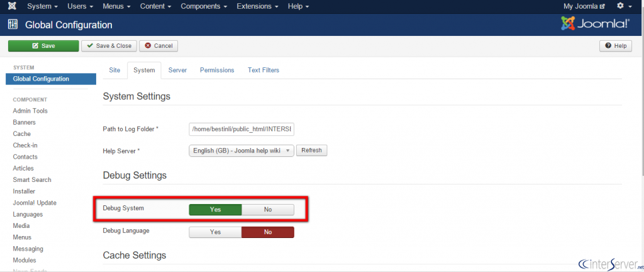Click Refresh next to Help Server
Screen dimensions: 644x272
point(312,150)
